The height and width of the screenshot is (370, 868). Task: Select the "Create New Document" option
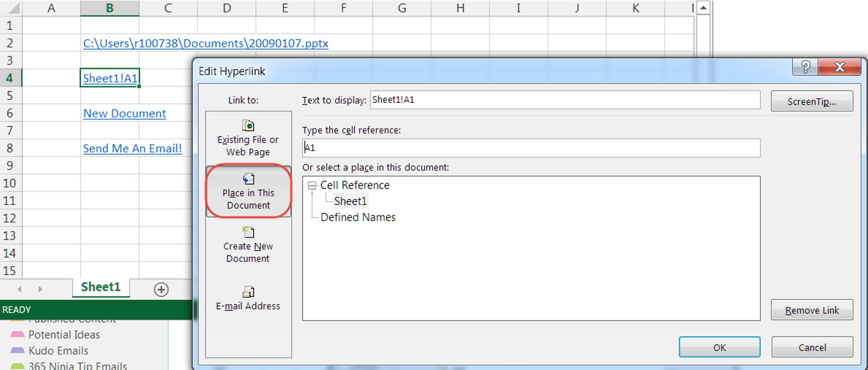click(x=248, y=245)
